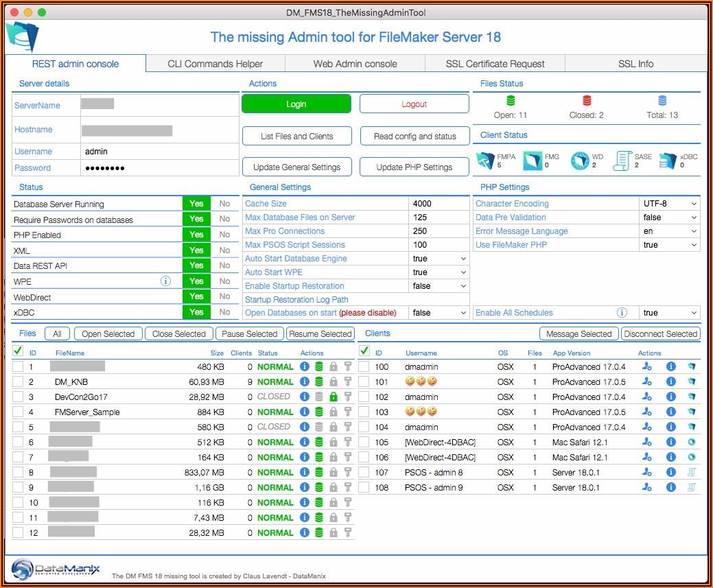Viewport: 713px width, 588px height.
Task: Expand the Auto Start WPE dropdown
Action: (439, 272)
